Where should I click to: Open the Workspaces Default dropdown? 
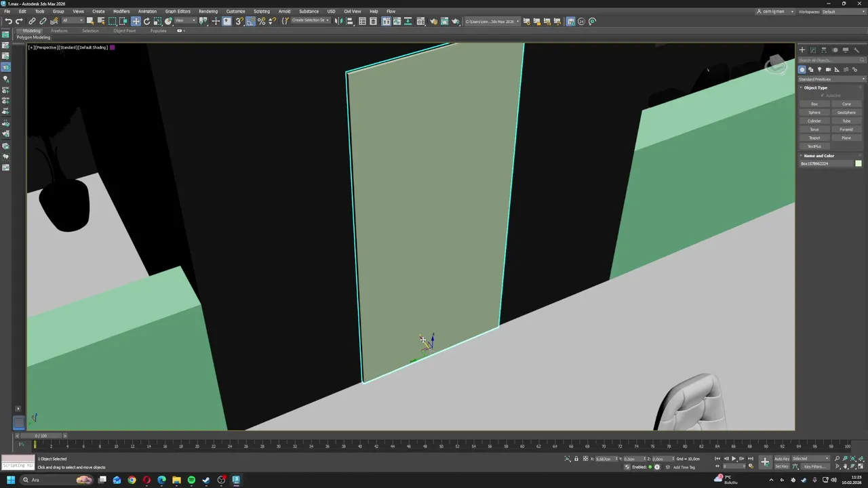point(843,12)
